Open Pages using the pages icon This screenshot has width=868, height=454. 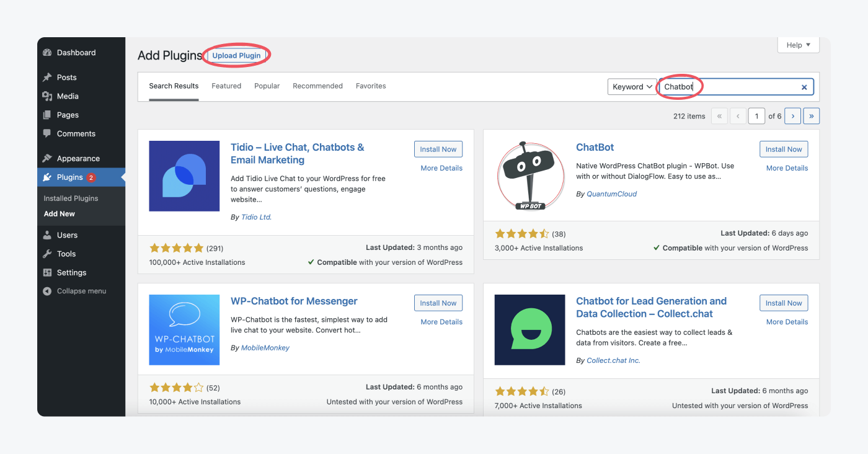[x=48, y=115]
